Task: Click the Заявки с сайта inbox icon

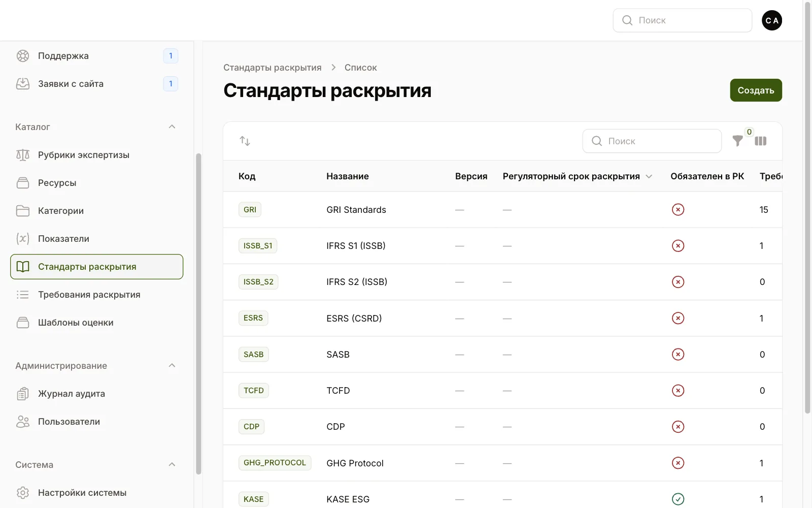Action: [x=23, y=84]
